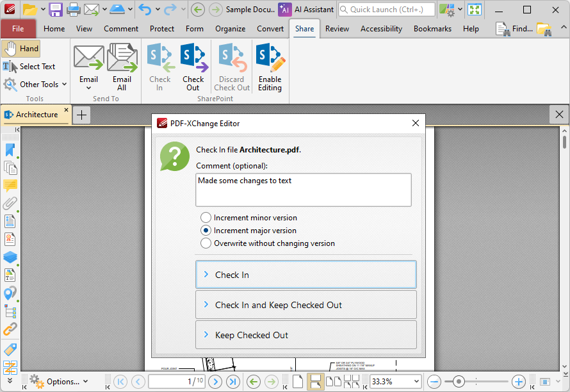
Task: Click the Quick Launch search field
Action: click(x=386, y=10)
